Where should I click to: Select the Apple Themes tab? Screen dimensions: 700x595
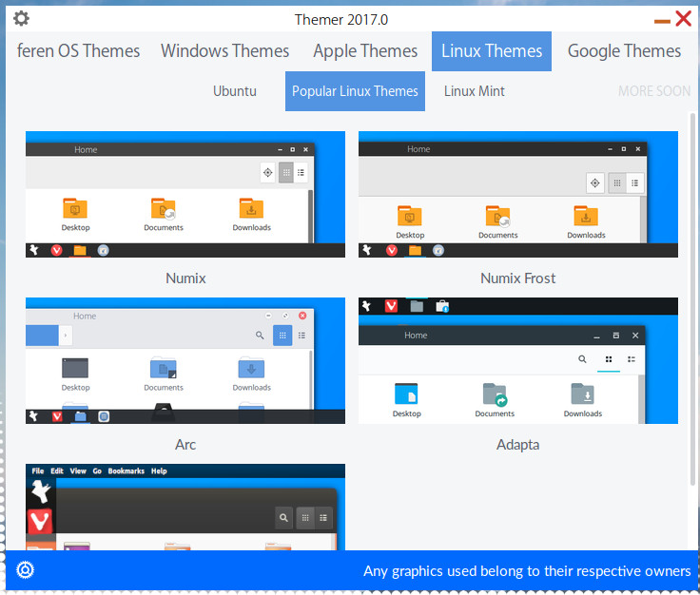tap(365, 51)
